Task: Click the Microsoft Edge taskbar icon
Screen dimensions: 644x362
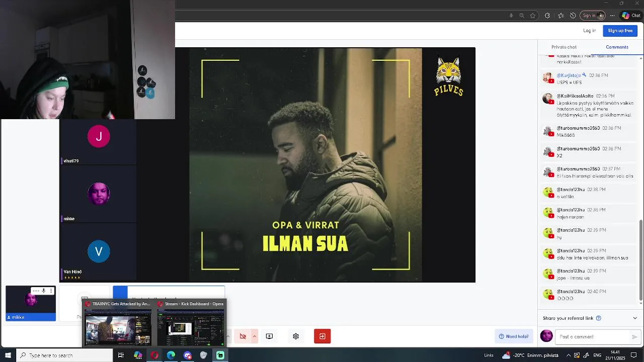Action: pos(171,355)
